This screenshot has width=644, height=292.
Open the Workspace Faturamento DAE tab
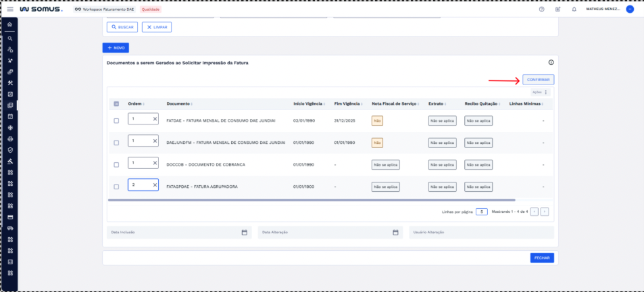105,9
